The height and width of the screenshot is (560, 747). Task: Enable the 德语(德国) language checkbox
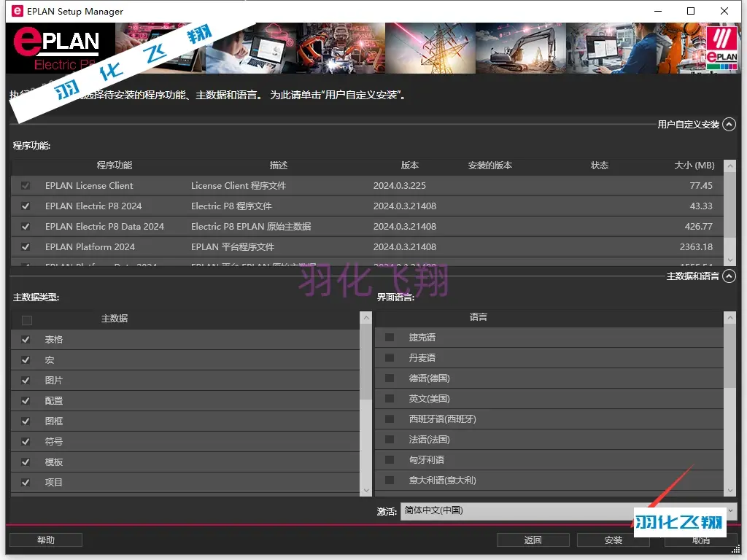(x=390, y=378)
